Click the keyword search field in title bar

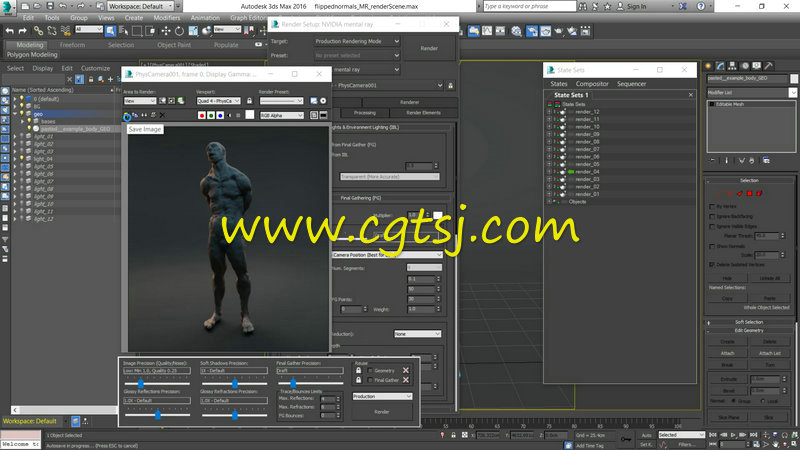528,7
